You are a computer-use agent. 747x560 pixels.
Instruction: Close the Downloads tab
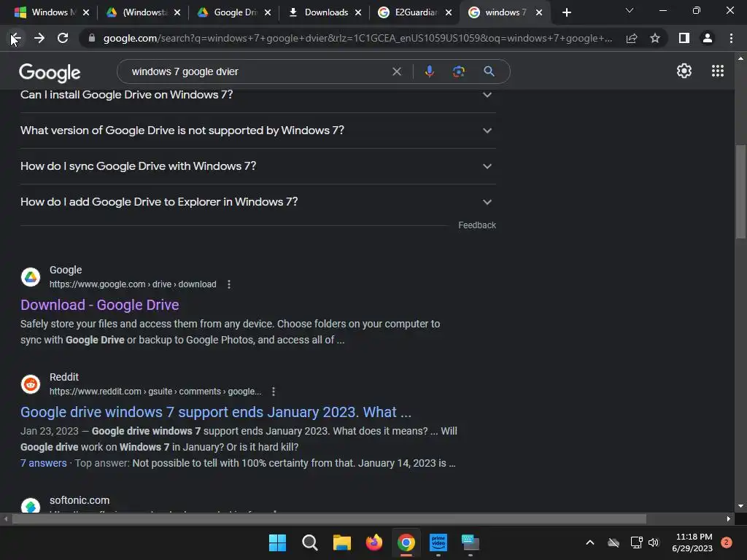358,12
